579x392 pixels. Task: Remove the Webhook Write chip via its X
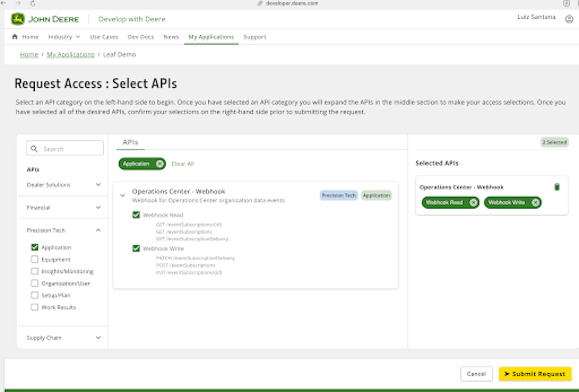click(535, 203)
